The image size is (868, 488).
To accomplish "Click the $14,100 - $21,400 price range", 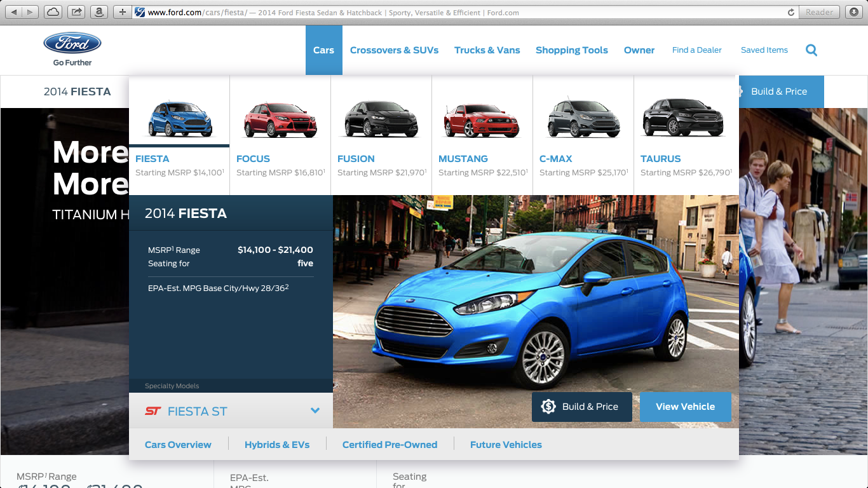I will coord(275,250).
